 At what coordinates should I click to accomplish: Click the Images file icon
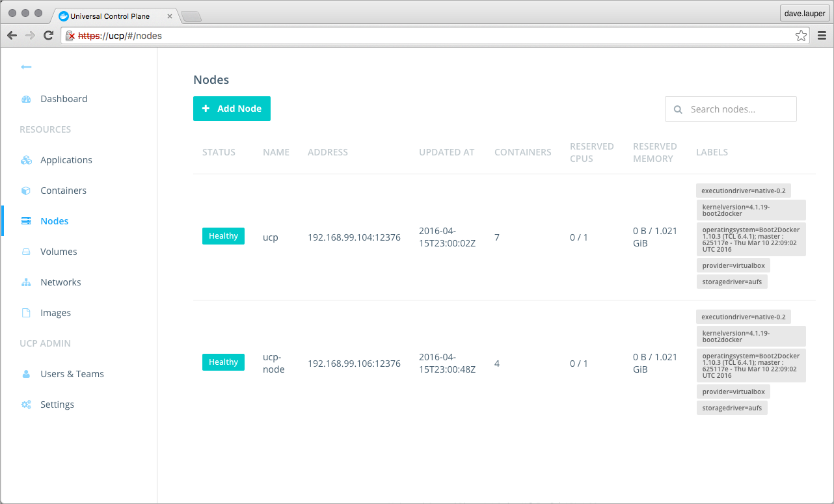(26, 313)
